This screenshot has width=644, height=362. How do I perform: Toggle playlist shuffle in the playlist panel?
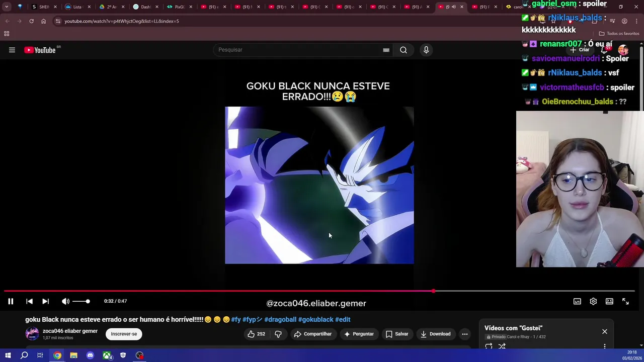(502, 346)
